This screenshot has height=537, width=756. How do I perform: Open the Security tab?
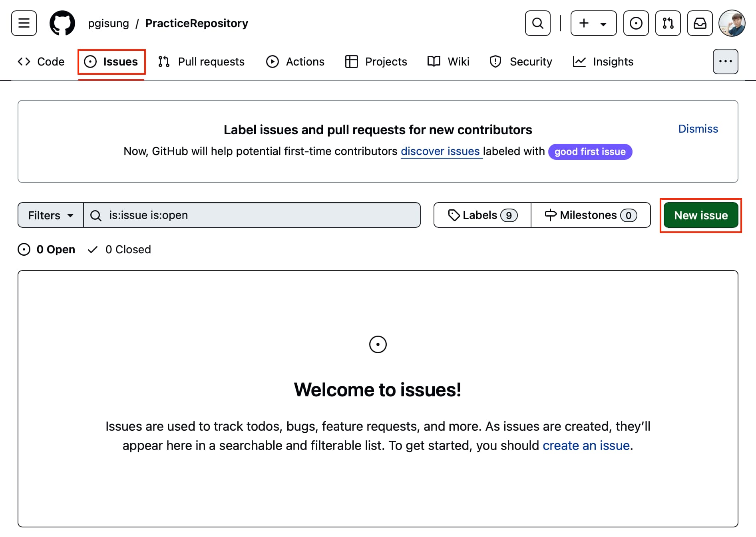[x=521, y=62]
